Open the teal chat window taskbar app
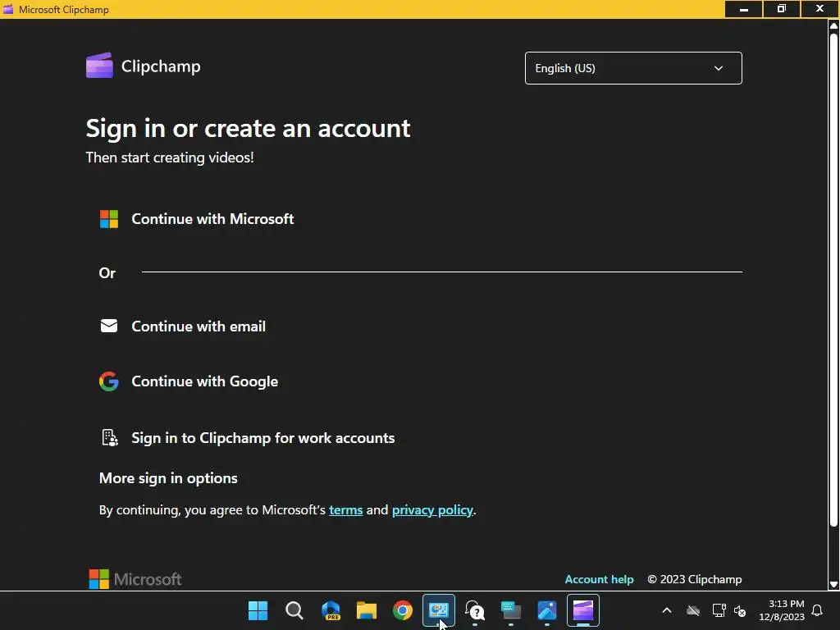Screen dimensions: 840x630 point(510,610)
